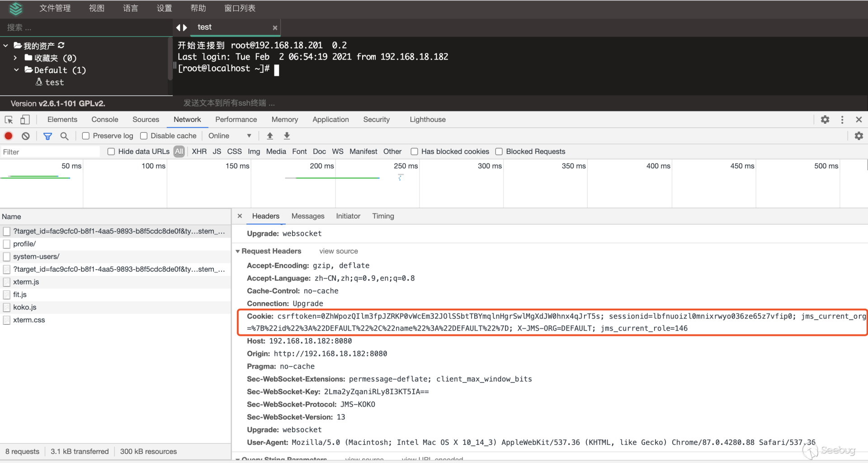Open the Online throttling dropdown
868x463 pixels.
(x=230, y=136)
